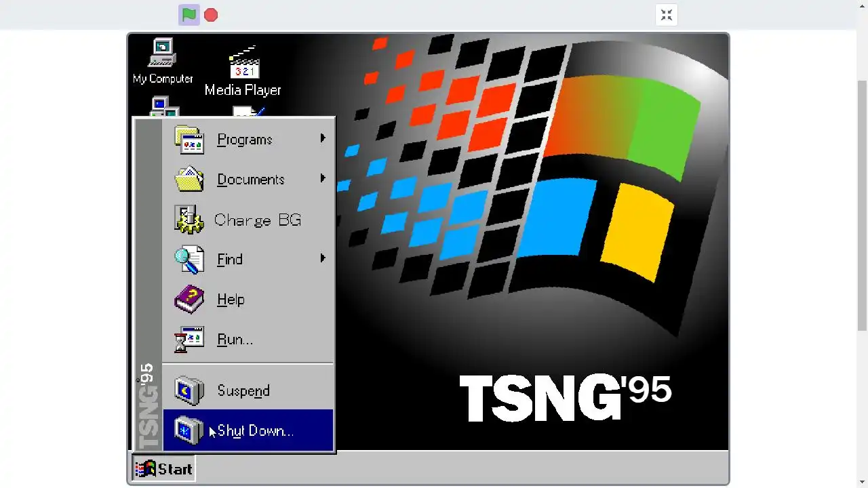The height and width of the screenshot is (488, 868).
Task: Click the Run window icon
Action: pos(189,339)
